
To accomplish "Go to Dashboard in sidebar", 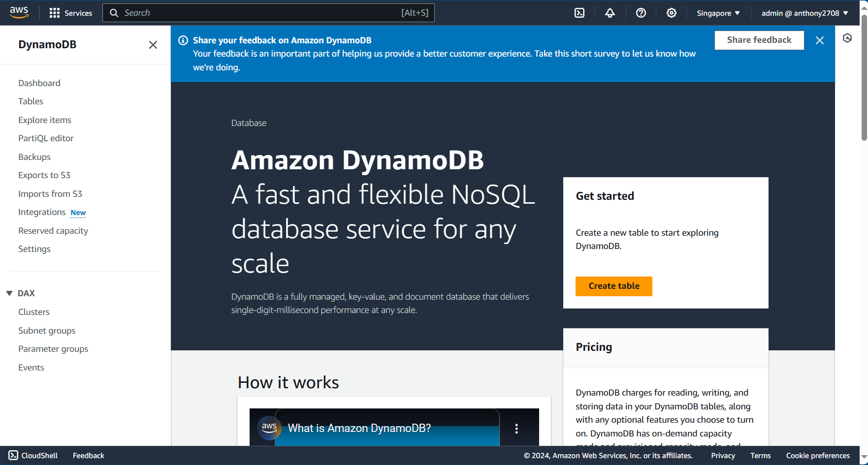I will point(39,83).
